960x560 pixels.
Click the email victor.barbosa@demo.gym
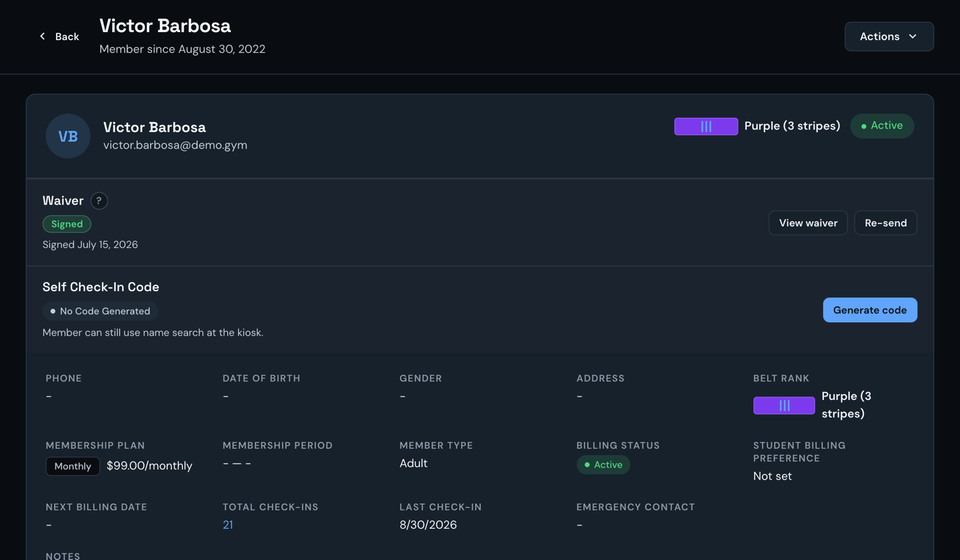point(175,145)
